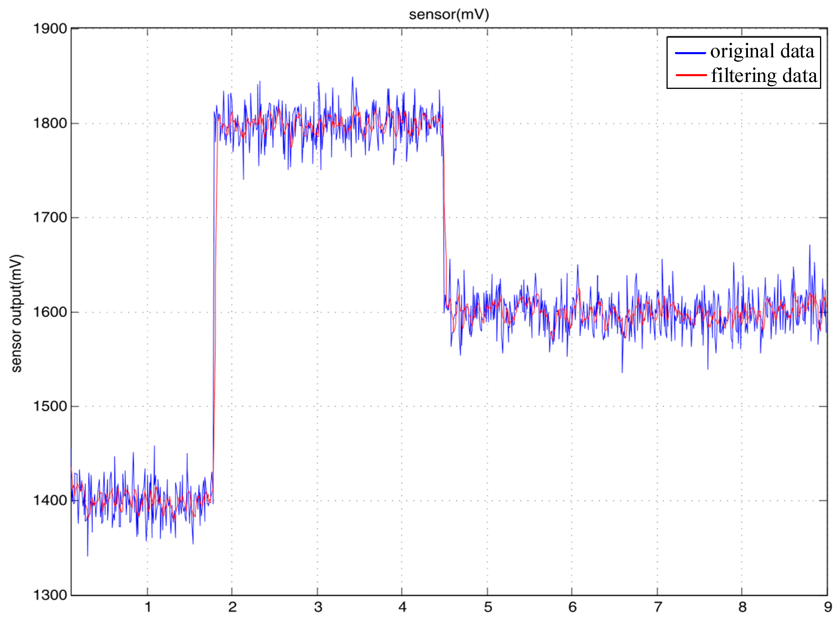
Task: Click x-axis tick label 2
Action: point(232,607)
